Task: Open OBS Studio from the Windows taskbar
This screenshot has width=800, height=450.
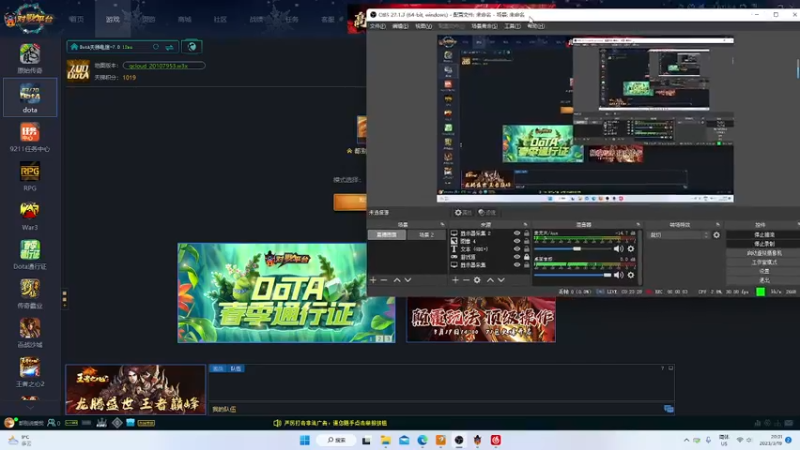Action: click(x=459, y=440)
